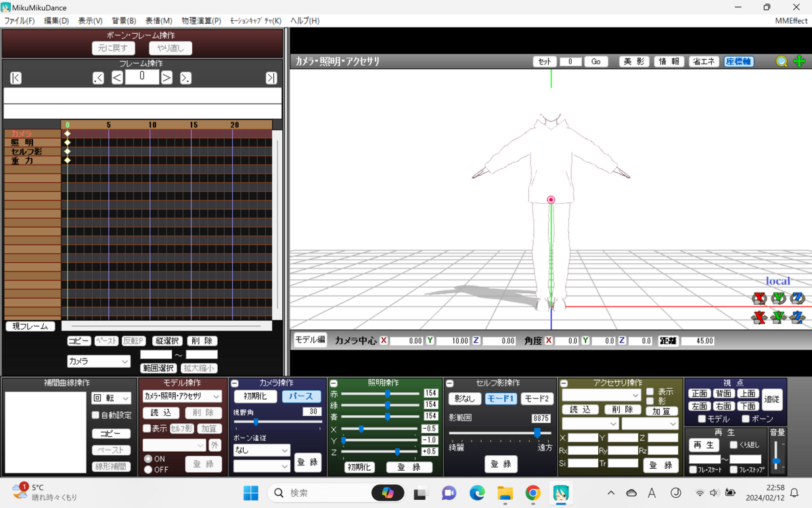Show hidden system tray icons chevron
The image size is (812, 508).
(611, 492)
